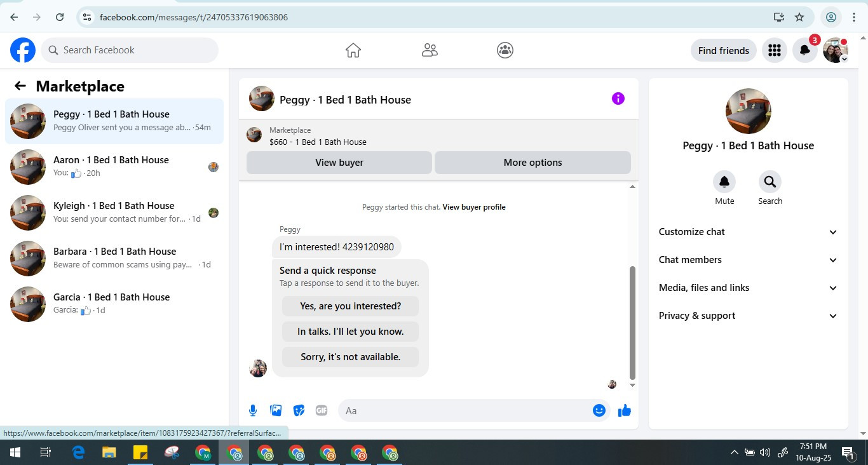Image resolution: width=868 pixels, height=465 pixels.
Task: Choose a GIF using the GIF icon
Action: [x=322, y=410]
